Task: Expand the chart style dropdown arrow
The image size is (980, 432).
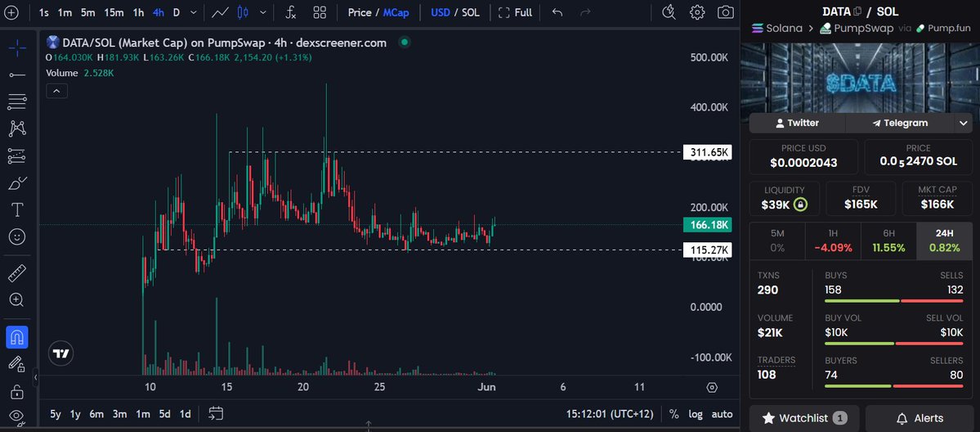Action: pyautogui.click(x=263, y=12)
